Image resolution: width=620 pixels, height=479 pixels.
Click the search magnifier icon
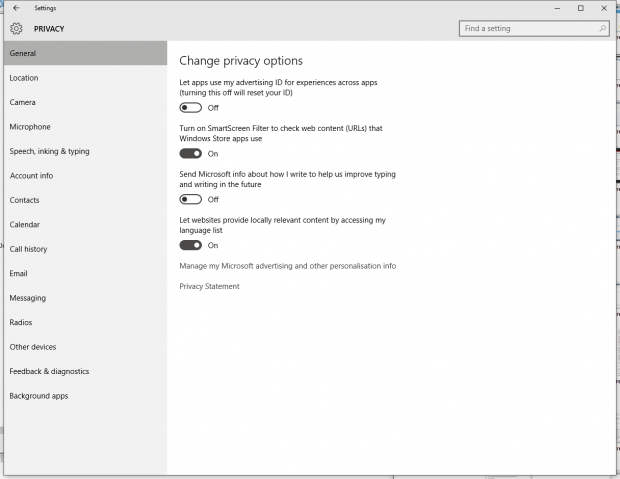tap(603, 28)
